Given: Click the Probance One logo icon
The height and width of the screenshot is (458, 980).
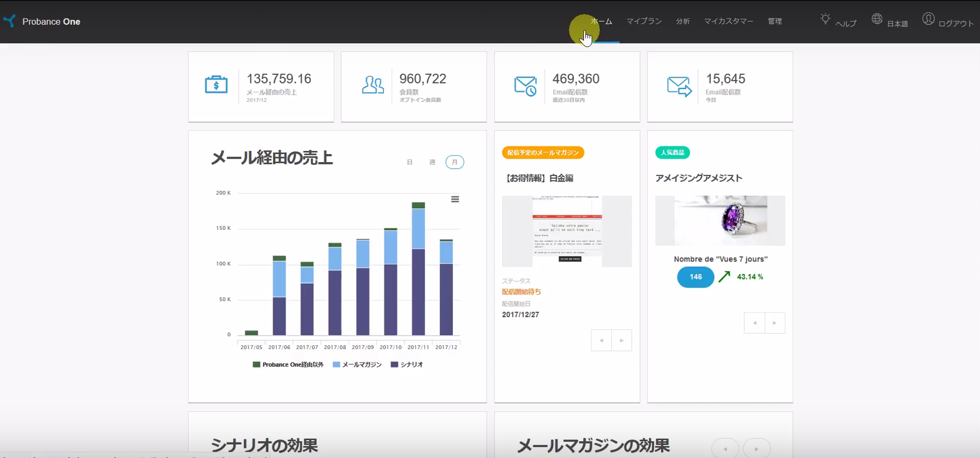Looking at the screenshot, I should click(10, 21).
